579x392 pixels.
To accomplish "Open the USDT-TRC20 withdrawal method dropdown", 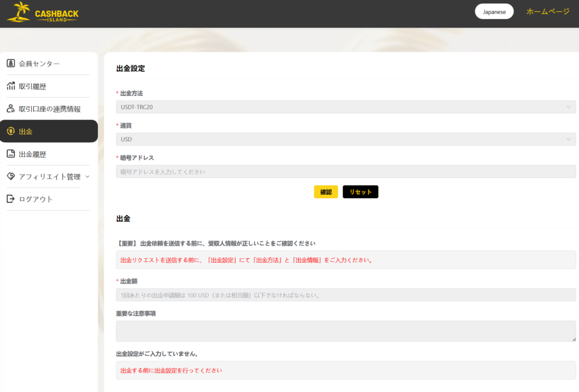I will pyautogui.click(x=345, y=107).
